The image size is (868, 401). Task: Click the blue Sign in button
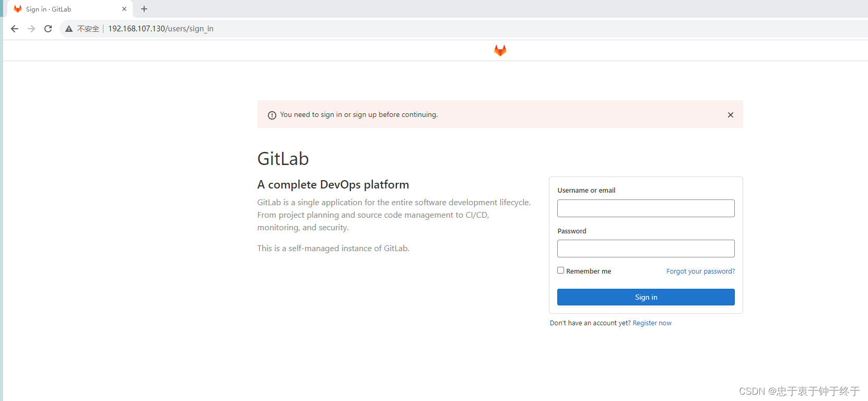646,297
